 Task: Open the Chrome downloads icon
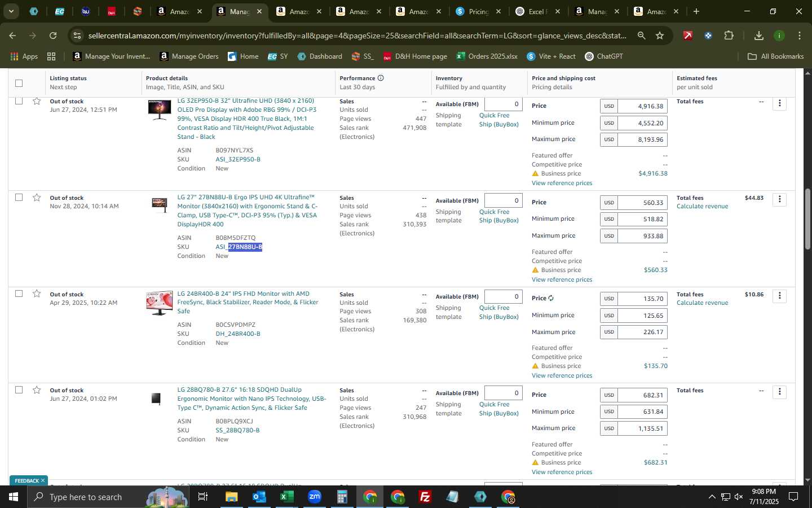tap(758, 36)
